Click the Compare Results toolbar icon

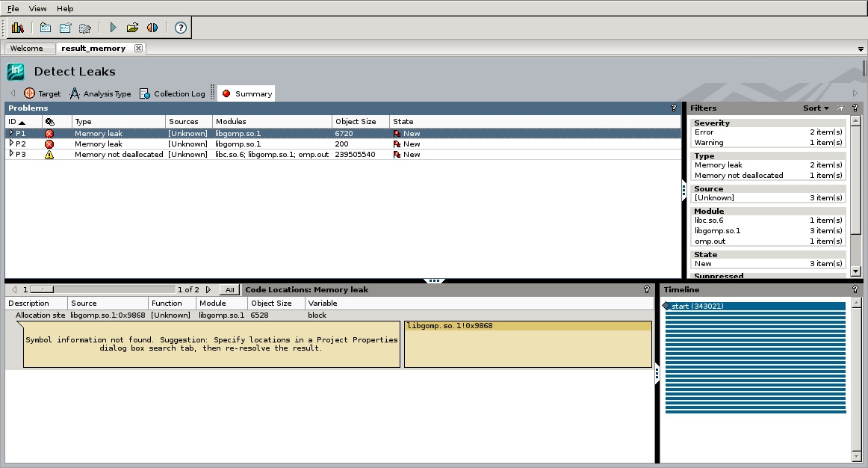(x=152, y=28)
